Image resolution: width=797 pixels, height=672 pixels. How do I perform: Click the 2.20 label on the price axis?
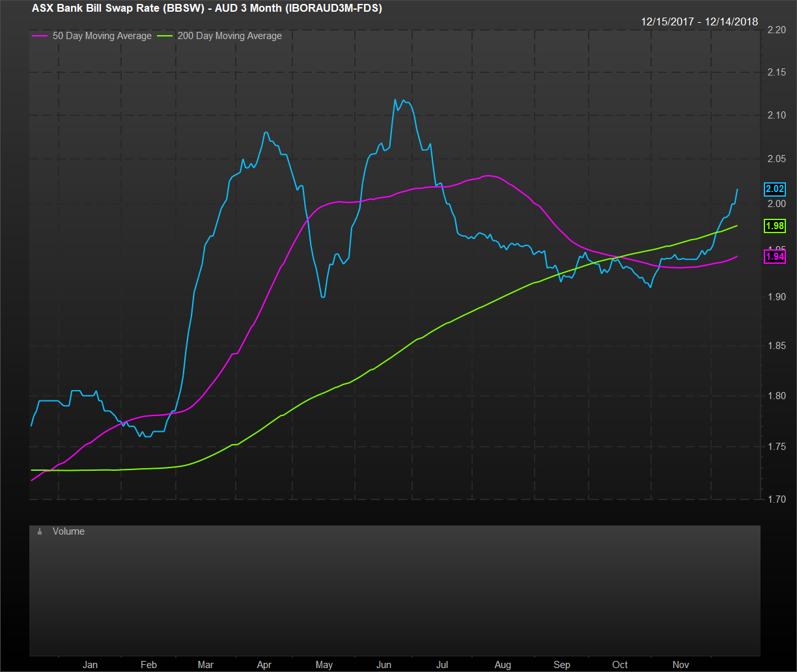[x=777, y=31]
